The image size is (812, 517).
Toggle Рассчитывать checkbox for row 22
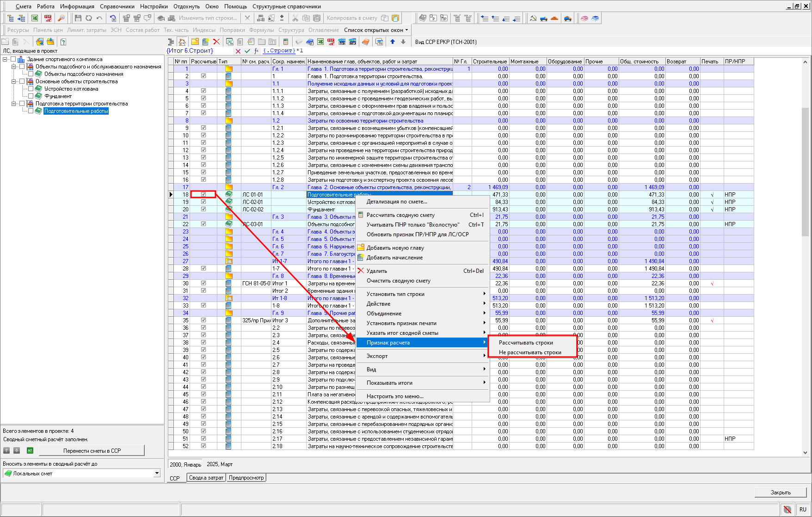203,224
